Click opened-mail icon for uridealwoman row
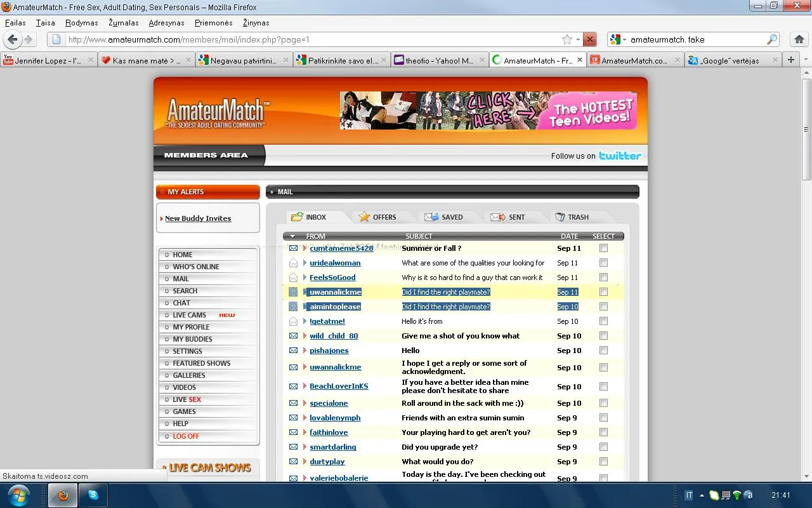812x508 pixels. [x=294, y=262]
